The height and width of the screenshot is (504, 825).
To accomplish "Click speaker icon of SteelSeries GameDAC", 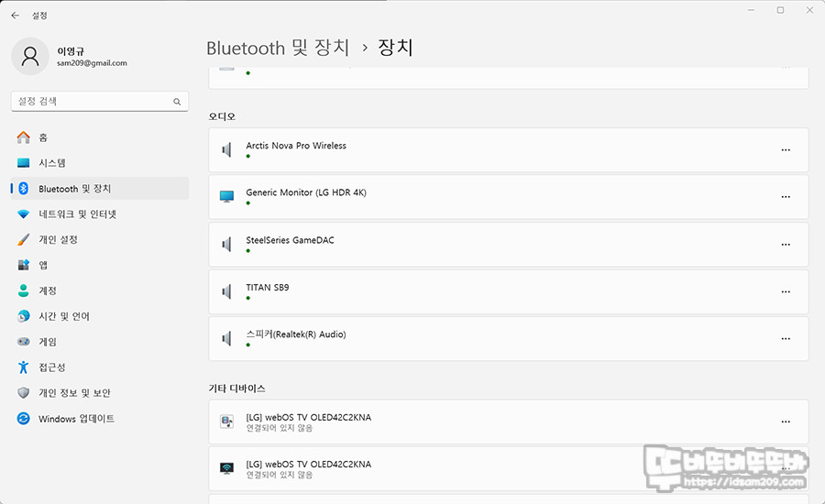I will click(226, 245).
